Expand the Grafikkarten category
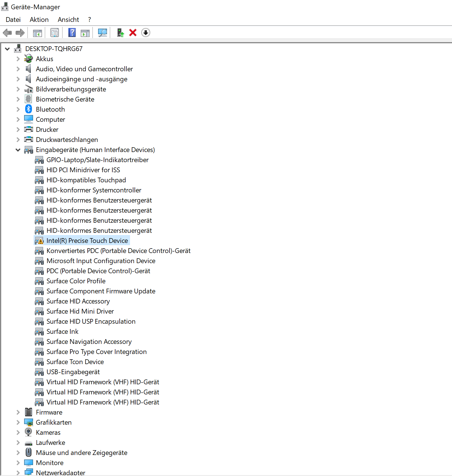Viewport: 452px width, 476px height. click(18, 422)
